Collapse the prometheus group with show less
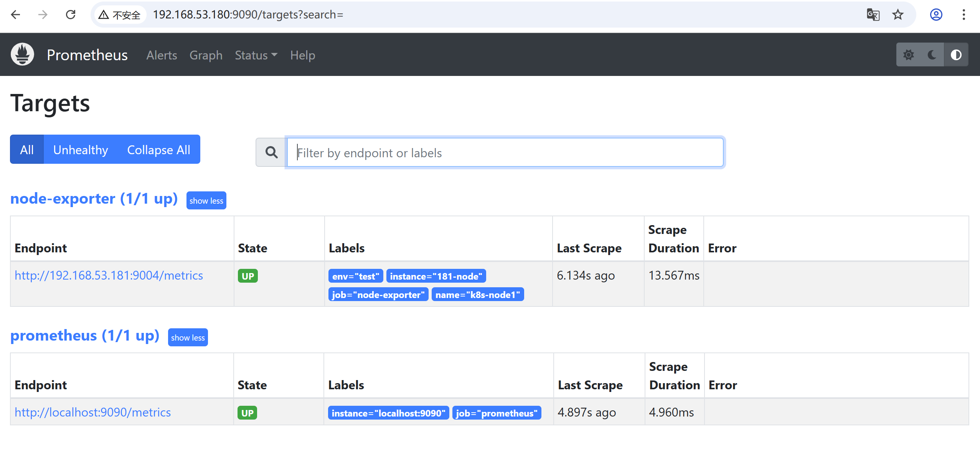Image resolution: width=980 pixels, height=461 pixels. point(188,338)
